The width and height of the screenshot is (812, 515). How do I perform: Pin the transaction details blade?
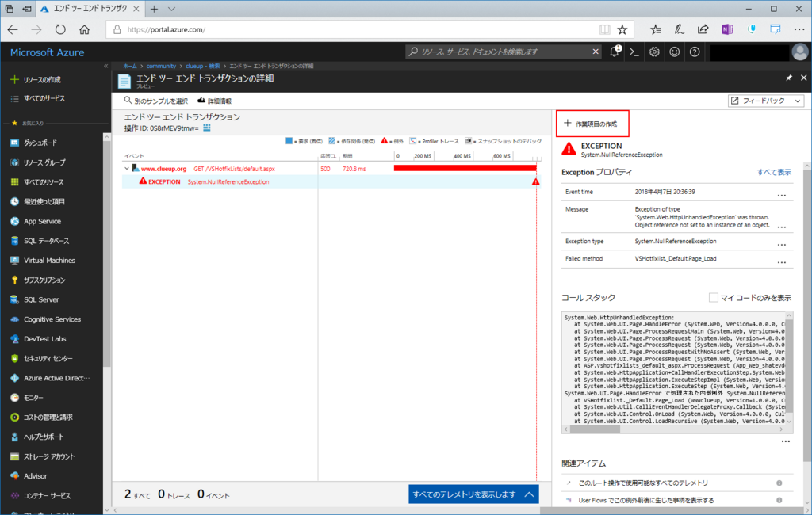(789, 78)
